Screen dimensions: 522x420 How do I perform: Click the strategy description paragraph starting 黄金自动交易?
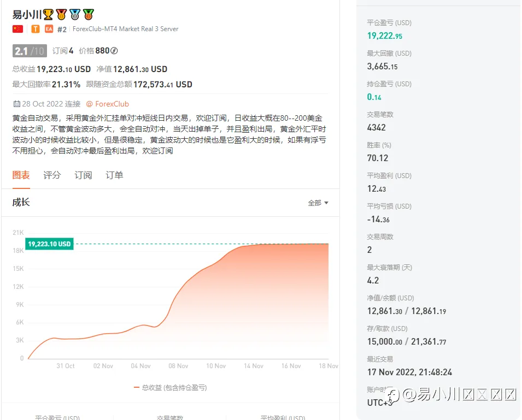coord(169,134)
